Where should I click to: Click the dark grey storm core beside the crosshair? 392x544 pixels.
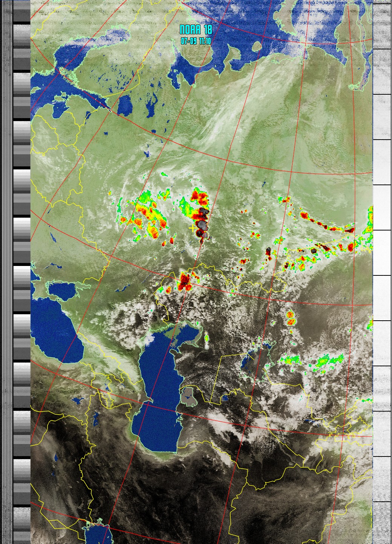(202, 226)
